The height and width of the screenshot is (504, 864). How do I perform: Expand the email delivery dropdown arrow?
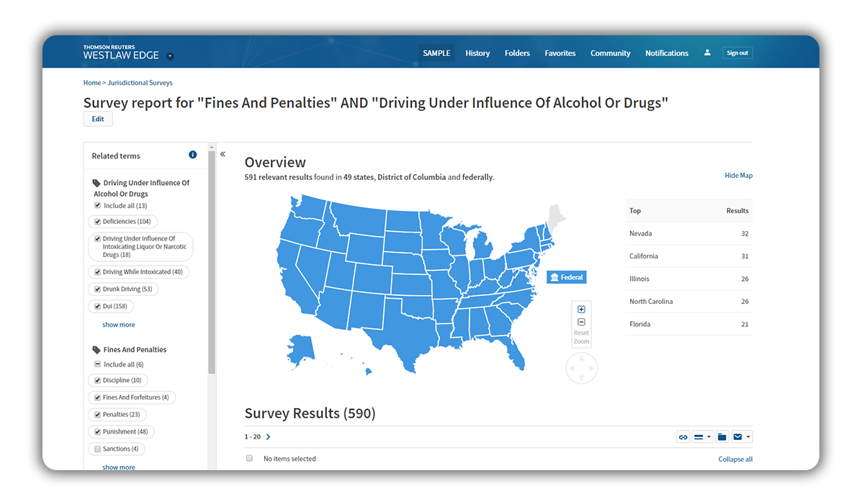click(748, 437)
